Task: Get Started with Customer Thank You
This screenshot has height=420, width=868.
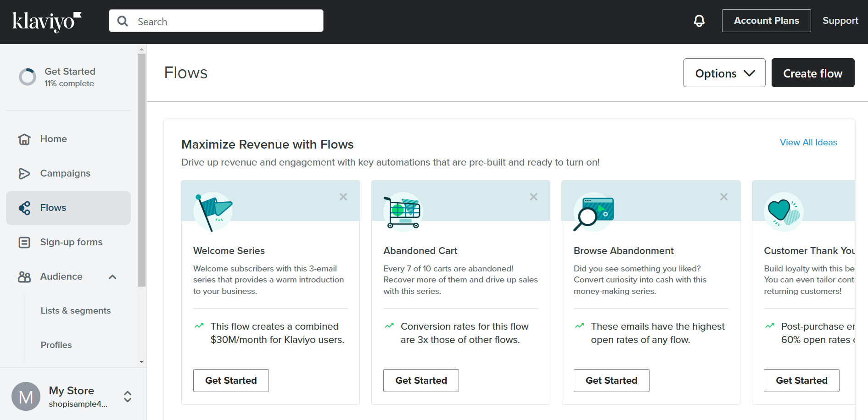Action: pos(801,381)
